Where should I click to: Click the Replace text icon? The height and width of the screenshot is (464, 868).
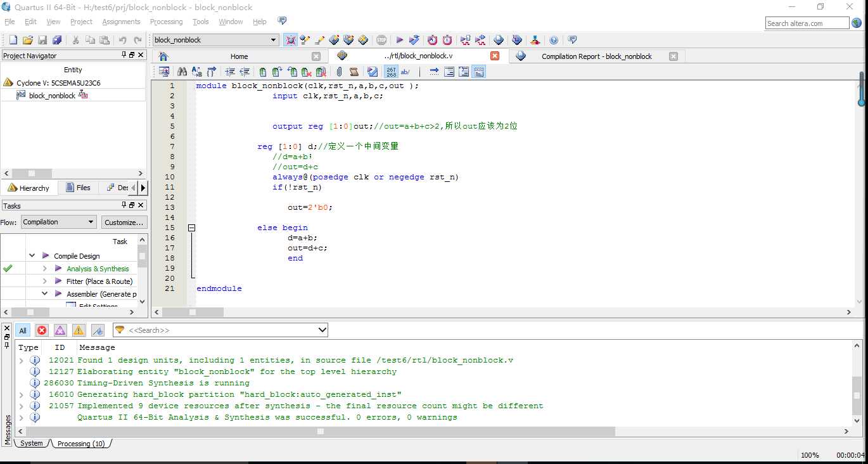coord(196,72)
